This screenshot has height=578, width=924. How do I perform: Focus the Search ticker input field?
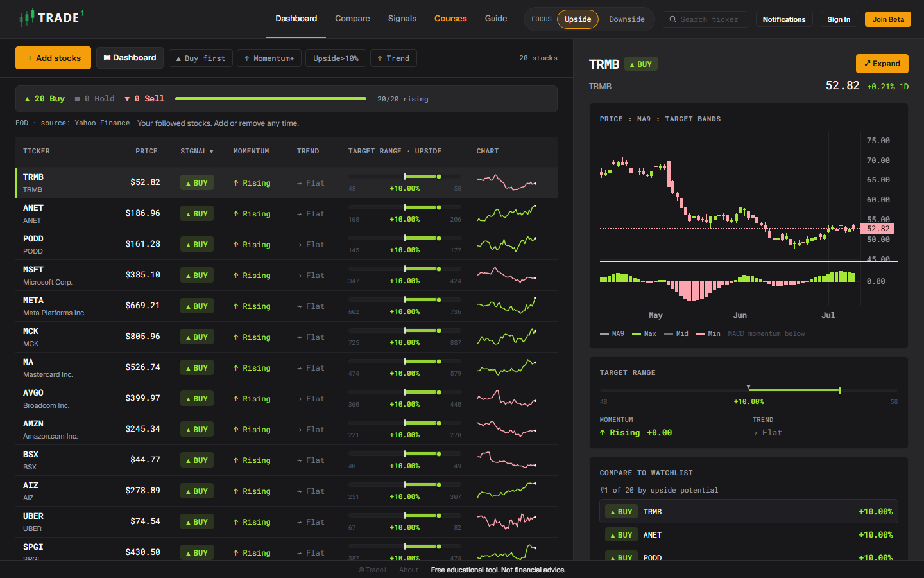pyautogui.click(x=705, y=19)
